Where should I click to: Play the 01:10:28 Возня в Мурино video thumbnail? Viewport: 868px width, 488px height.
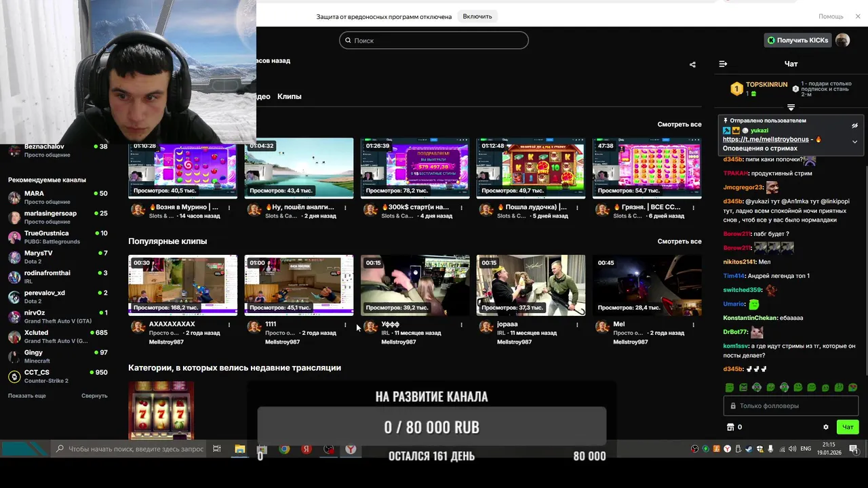point(183,168)
